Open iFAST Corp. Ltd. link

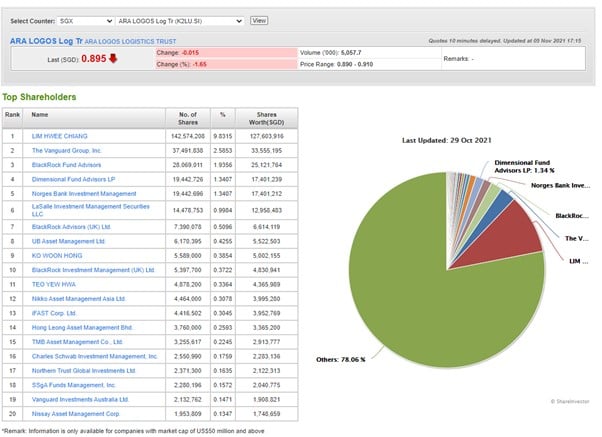[x=54, y=313]
